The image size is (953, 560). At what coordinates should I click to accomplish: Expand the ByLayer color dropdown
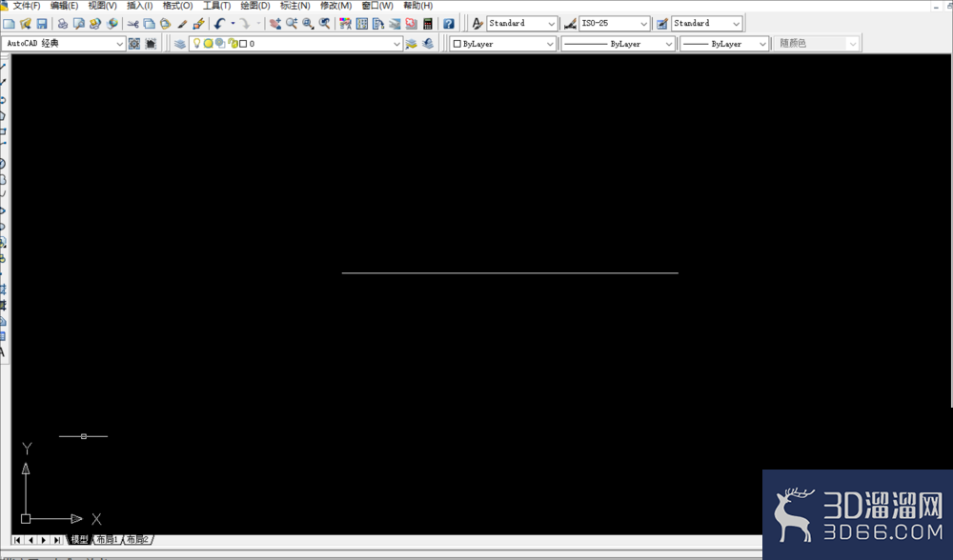503,44
